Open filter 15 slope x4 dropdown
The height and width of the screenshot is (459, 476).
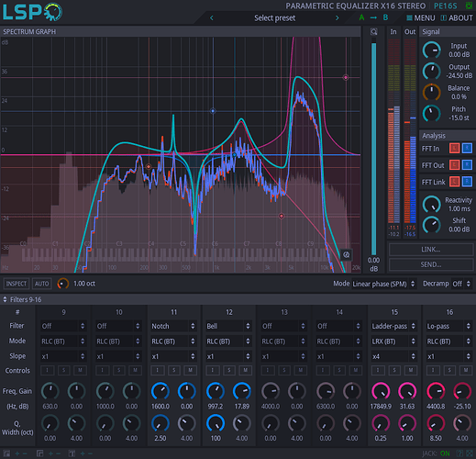(393, 356)
